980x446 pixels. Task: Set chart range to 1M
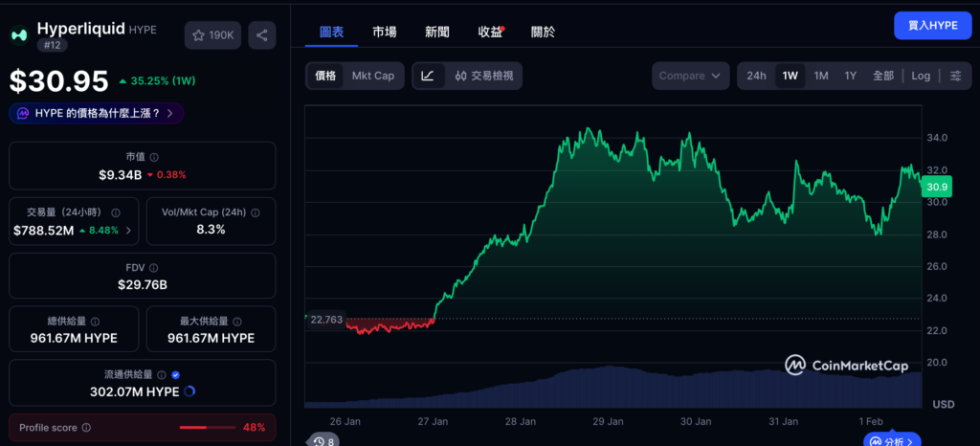(821, 77)
